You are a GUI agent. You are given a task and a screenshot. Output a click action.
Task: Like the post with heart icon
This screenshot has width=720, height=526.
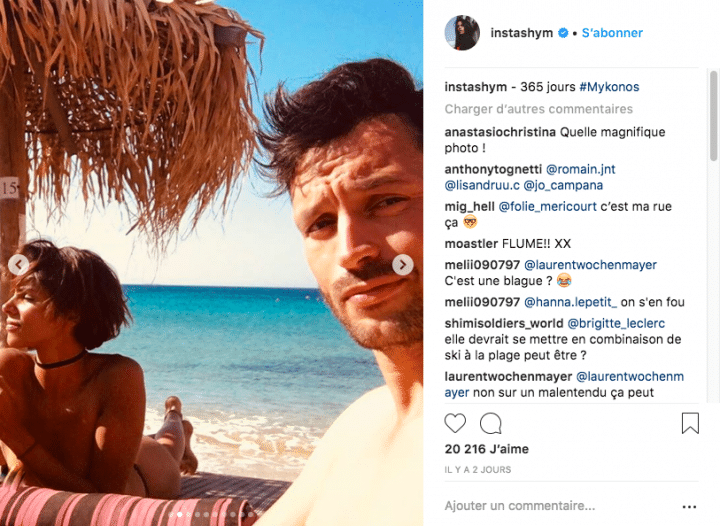point(455,423)
